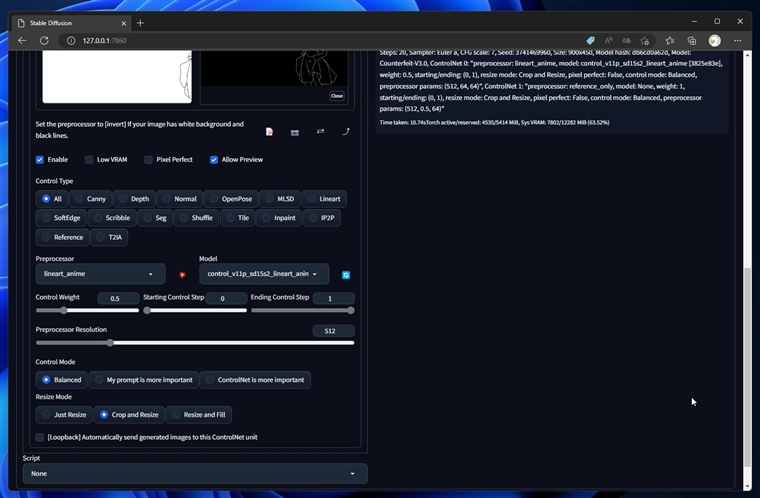The height and width of the screenshot is (498, 760).
Task: Open the Model dropdown control_v11p_sd15s2
Action: pos(264,274)
